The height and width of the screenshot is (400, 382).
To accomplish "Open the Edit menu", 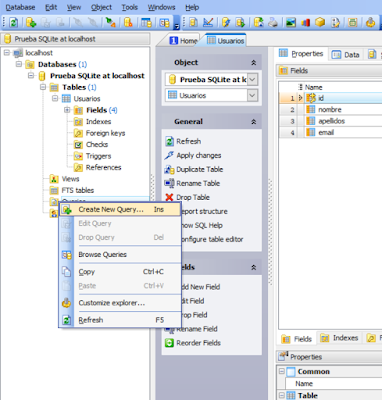I will (x=51, y=7).
